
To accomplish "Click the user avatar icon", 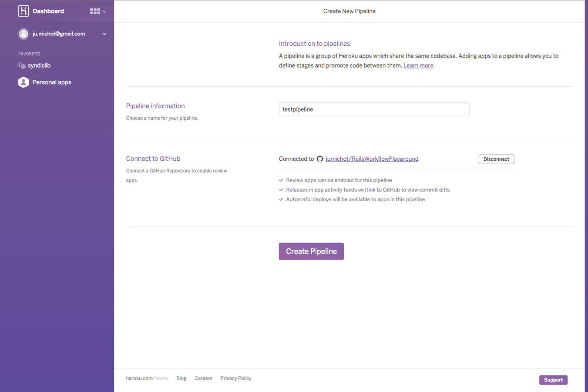I will (24, 34).
